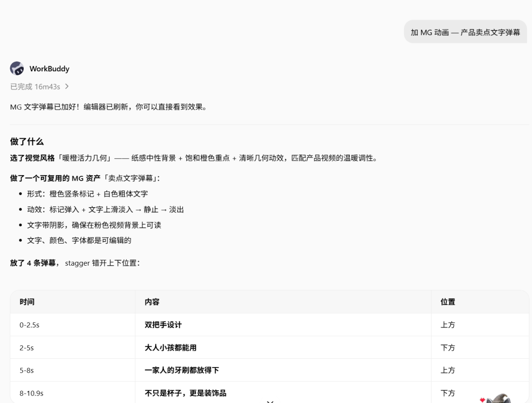Viewport: 532px width, 403px height.
Task: Select the 内容 column header
Action: pyautogui.click(x=152, y=302)
